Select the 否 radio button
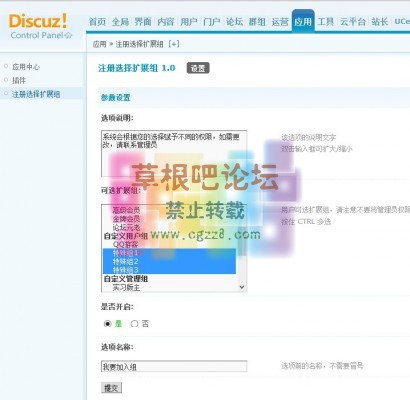The image size is (410, 400). coord(134,324)
